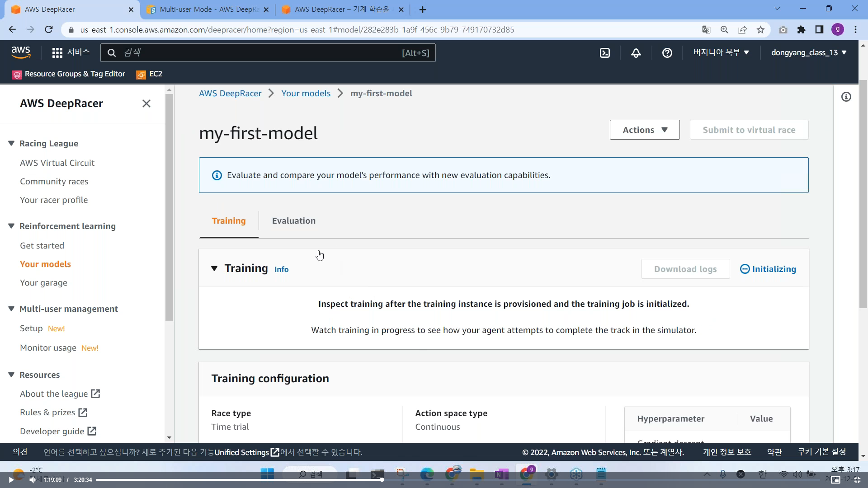Open the Actions dropdown button

coord(644,130)
